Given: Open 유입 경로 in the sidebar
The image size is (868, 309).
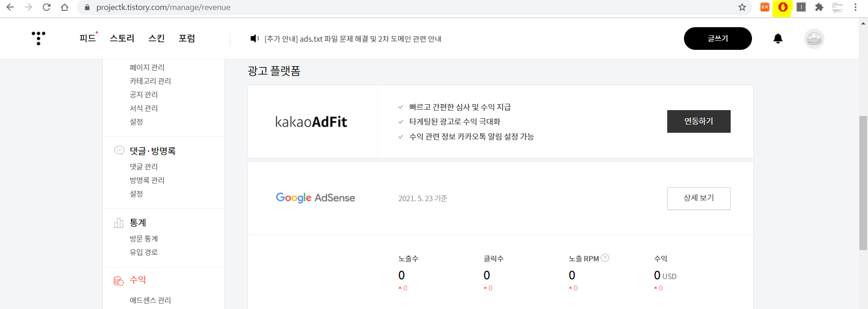Looking at the screenshot, I should coord(144,252).
